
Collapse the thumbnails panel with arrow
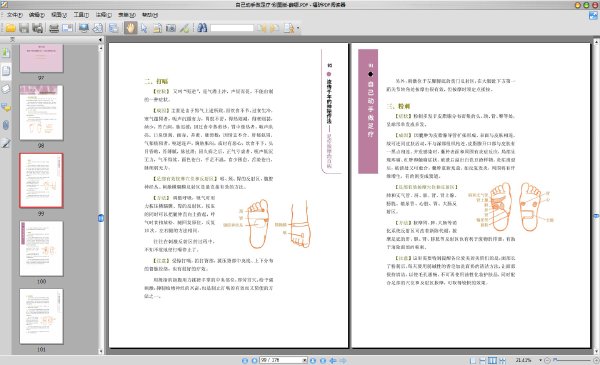(x=100, y=39)
